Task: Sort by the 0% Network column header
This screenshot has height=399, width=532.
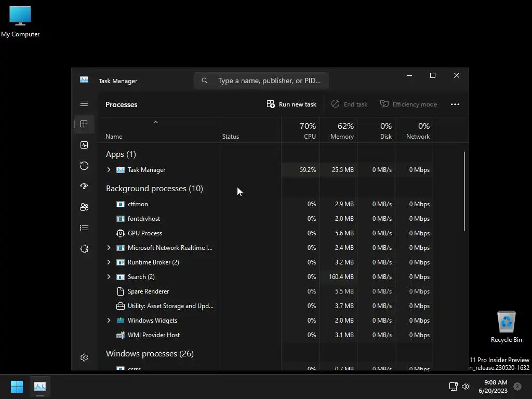Action: [414, 130]
